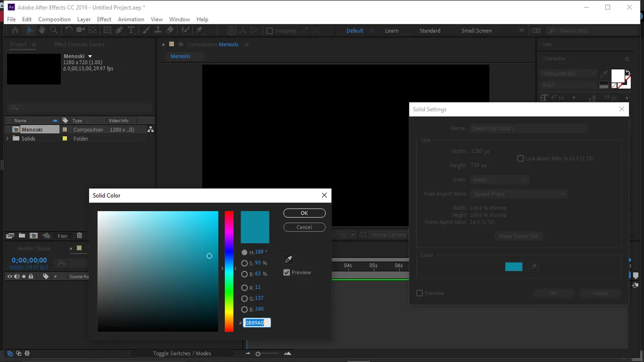Expand workspace overflow chevrons
This screenshot has height=362, width=644.
pyautogui.click(x=522, y=30)
